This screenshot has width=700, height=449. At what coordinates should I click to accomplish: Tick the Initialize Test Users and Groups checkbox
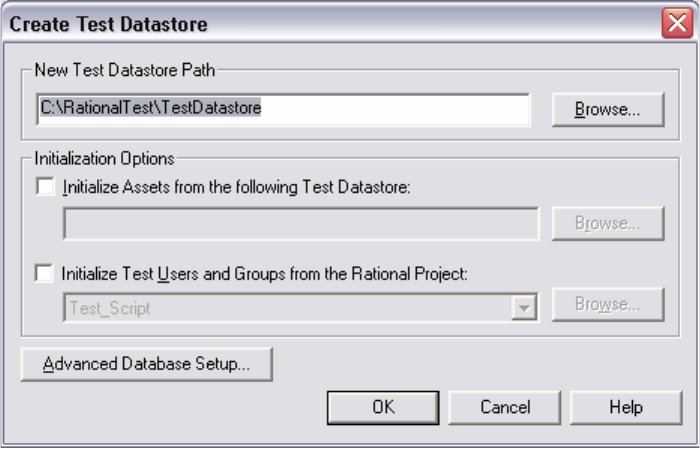click(x=44, y=273)
